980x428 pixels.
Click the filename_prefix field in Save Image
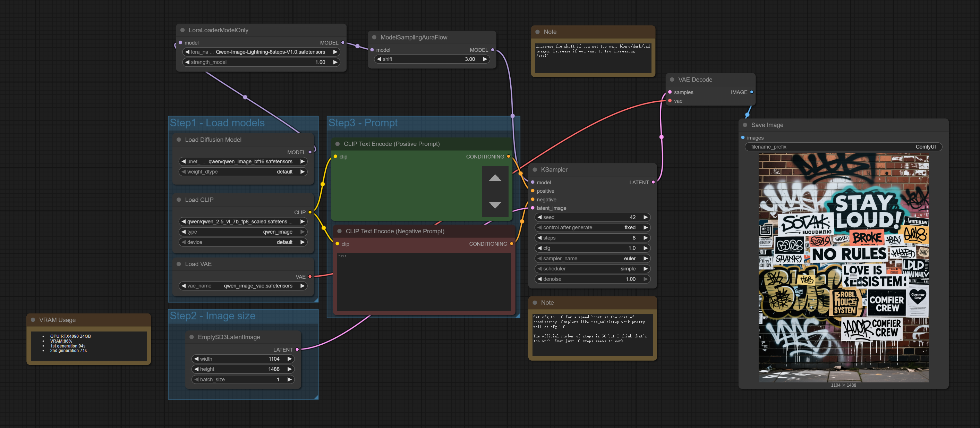843,146
